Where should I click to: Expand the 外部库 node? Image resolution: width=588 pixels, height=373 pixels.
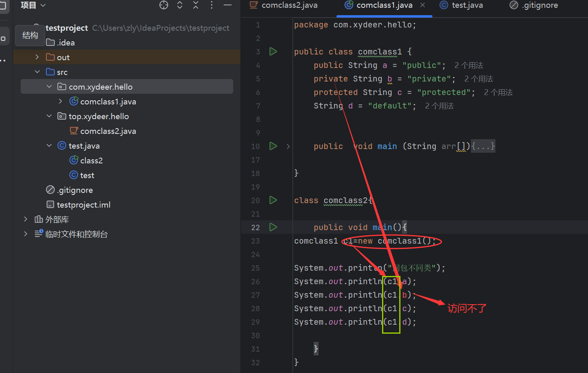[26, 219]
